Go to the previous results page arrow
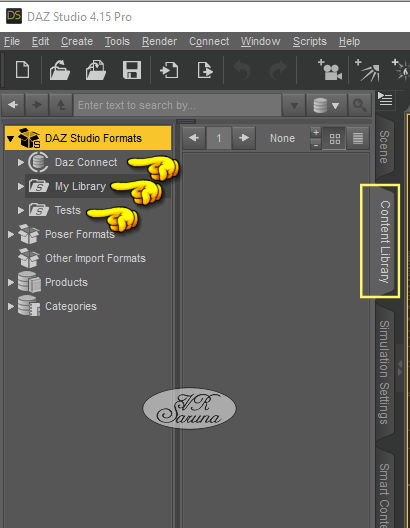 pyautogui.click(x=194, y=138)
